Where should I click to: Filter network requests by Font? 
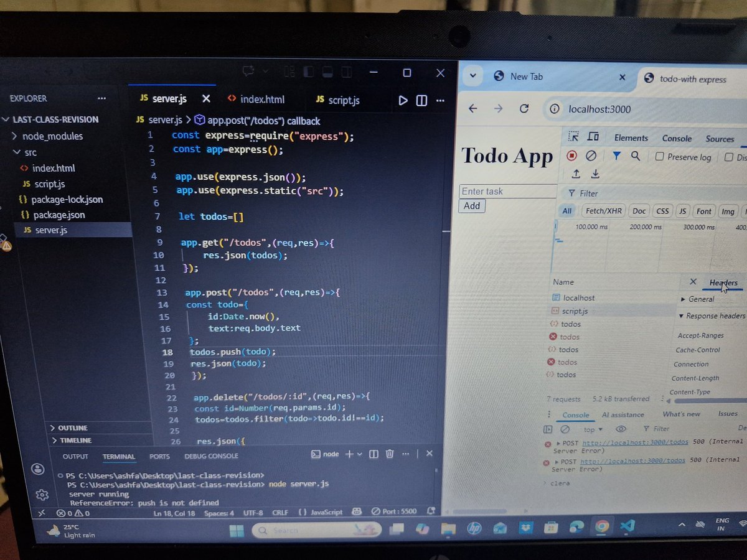point(704,212)
